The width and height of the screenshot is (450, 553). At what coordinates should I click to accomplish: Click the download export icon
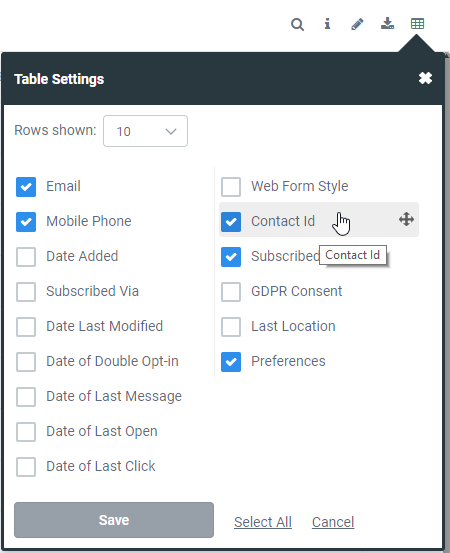(387, 24)
